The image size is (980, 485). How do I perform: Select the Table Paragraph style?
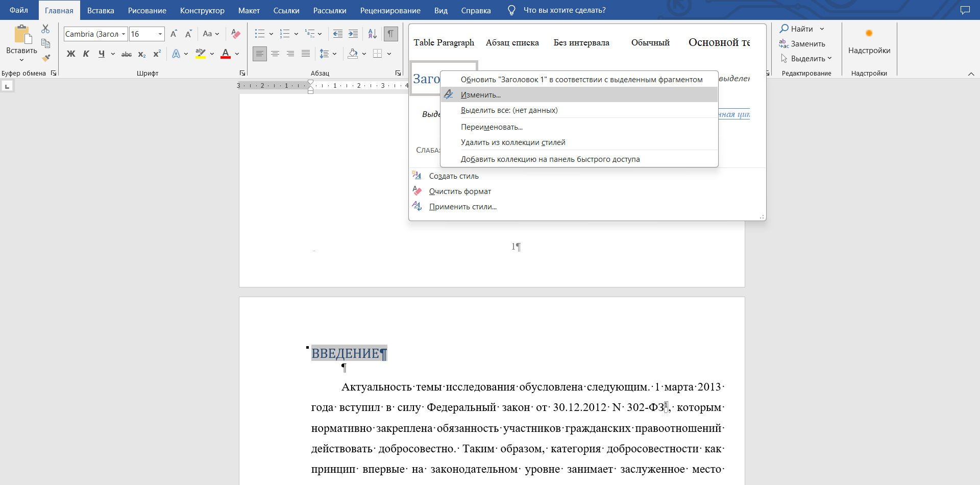[444, 42]
